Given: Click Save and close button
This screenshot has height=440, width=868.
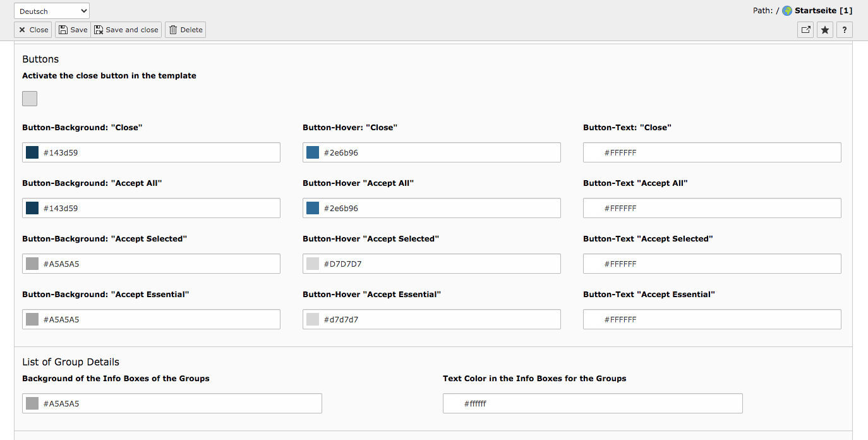Looking at the screenshot, I should point(126,30).
